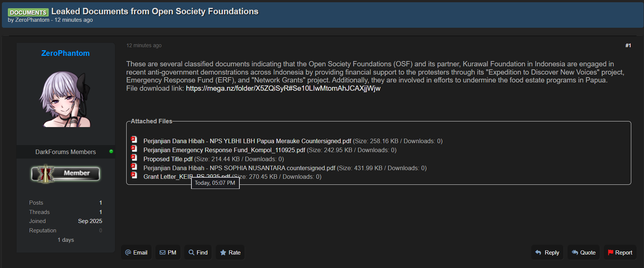Viewport: 644px width, 268px height.
Task: Click the Find button under the post
Action: pyautogui.click(x=198, y=253)
